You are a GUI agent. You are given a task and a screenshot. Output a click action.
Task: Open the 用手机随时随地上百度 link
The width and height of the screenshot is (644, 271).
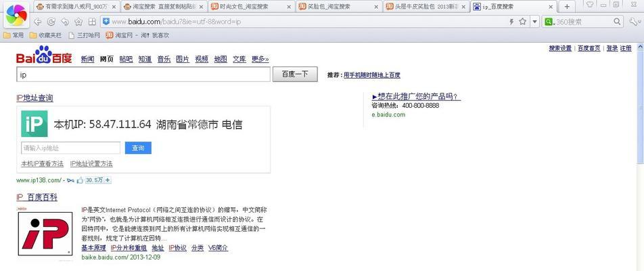point(371,75)
